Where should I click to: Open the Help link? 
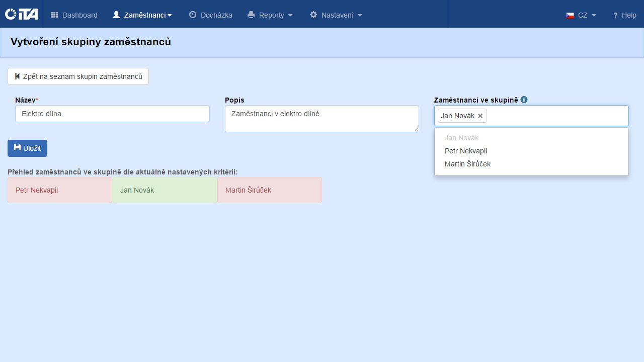624,15
